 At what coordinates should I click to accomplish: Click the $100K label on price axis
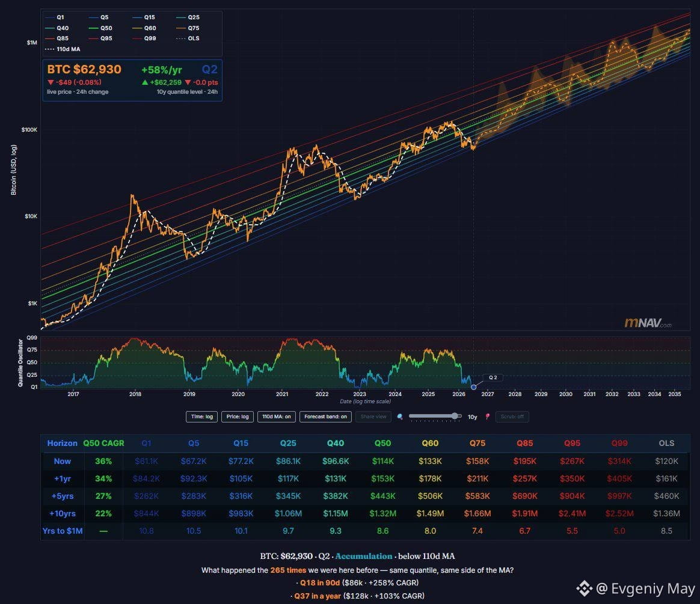pyautogui.click(x=29, y=130)
